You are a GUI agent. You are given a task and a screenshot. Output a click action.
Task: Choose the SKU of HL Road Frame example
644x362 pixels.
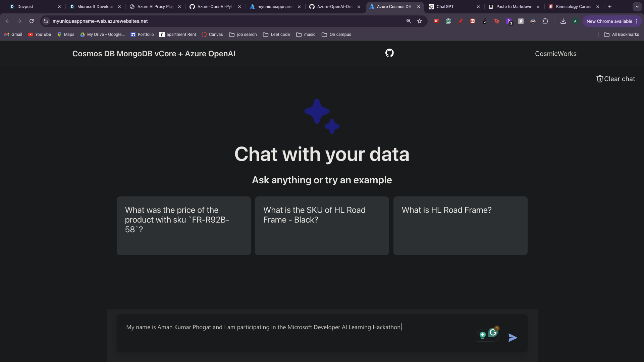pyautogui.click(x=322, y=226)
